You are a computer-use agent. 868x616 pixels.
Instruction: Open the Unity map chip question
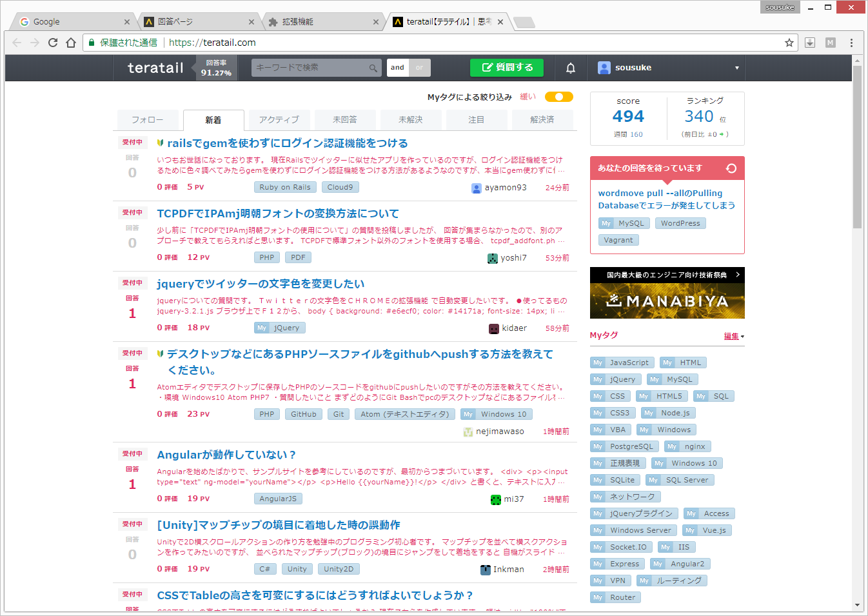click(x=279, y=525)
